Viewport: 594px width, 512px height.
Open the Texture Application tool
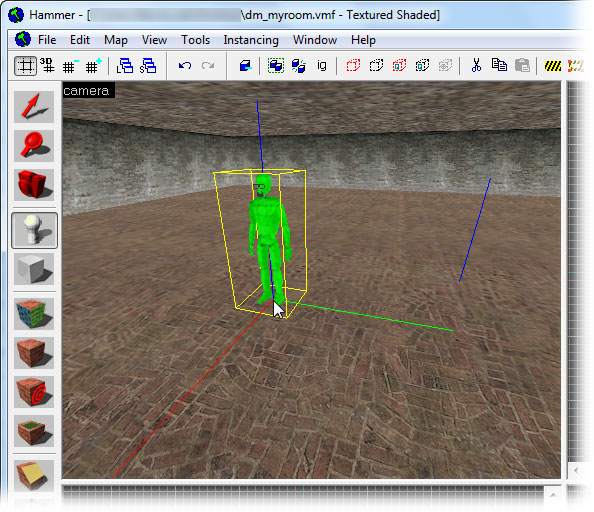[x=34, y=314]
